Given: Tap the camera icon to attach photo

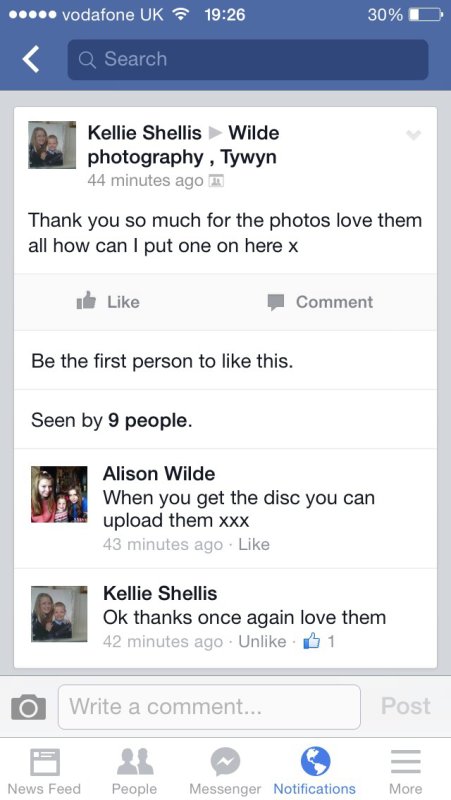Looking at the screenshot, I should click(x=29, y=707).
